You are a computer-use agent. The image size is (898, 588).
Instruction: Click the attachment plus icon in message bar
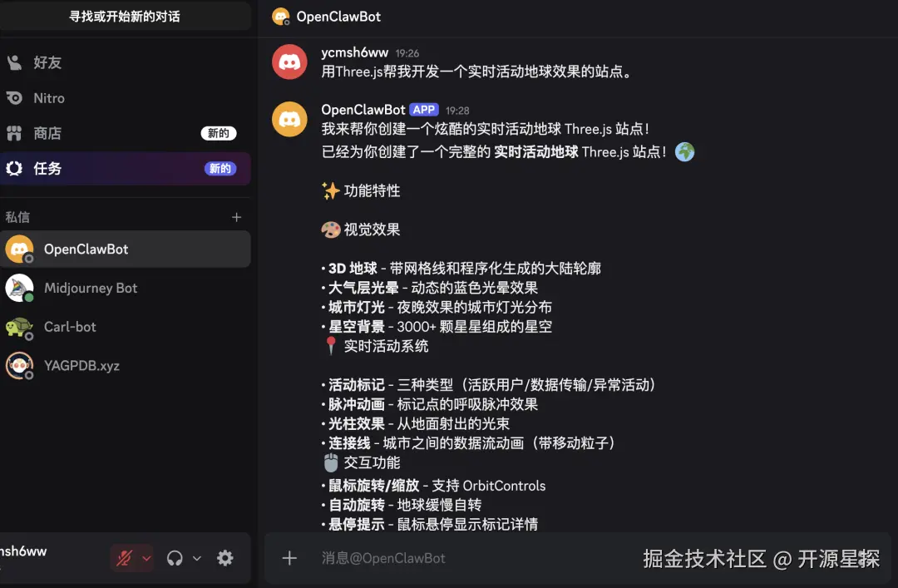tap(289, 558)
